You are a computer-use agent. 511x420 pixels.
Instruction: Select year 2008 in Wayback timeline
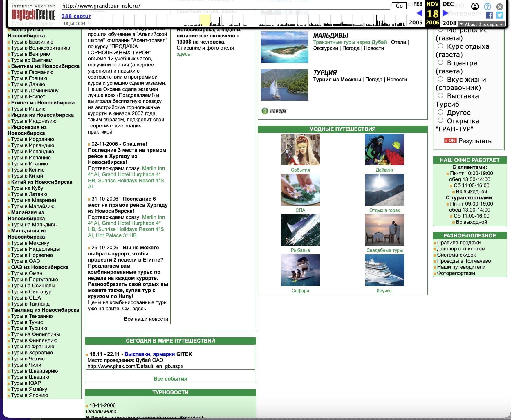pyautogui.click(x=449, y=23)
